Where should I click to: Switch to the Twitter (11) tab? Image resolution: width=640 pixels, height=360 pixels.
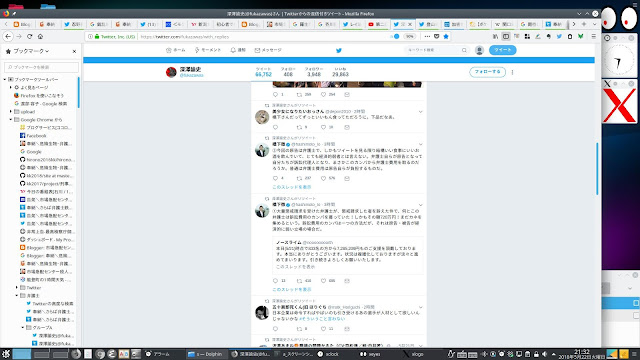(149, 24)
